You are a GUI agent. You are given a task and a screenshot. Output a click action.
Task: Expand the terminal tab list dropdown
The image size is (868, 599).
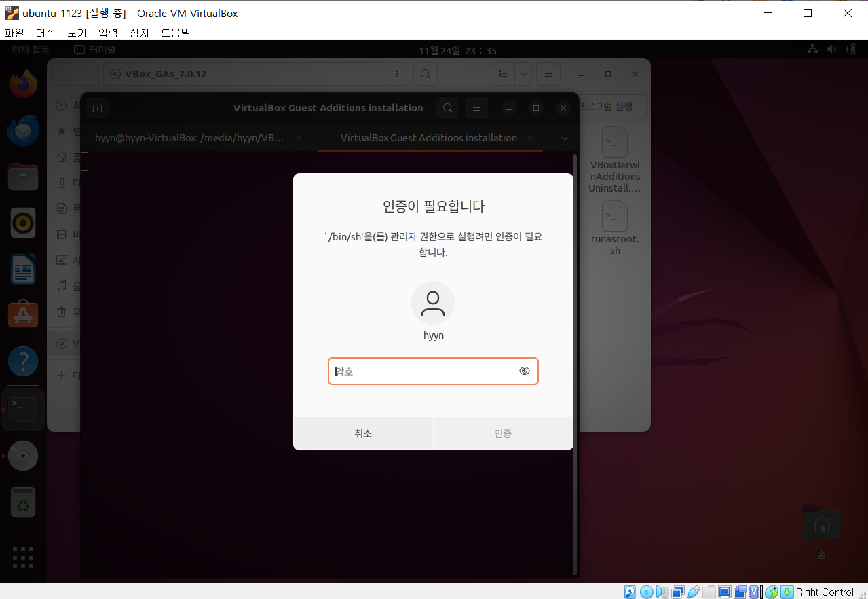pyautogui.click(x=564, y=138)
